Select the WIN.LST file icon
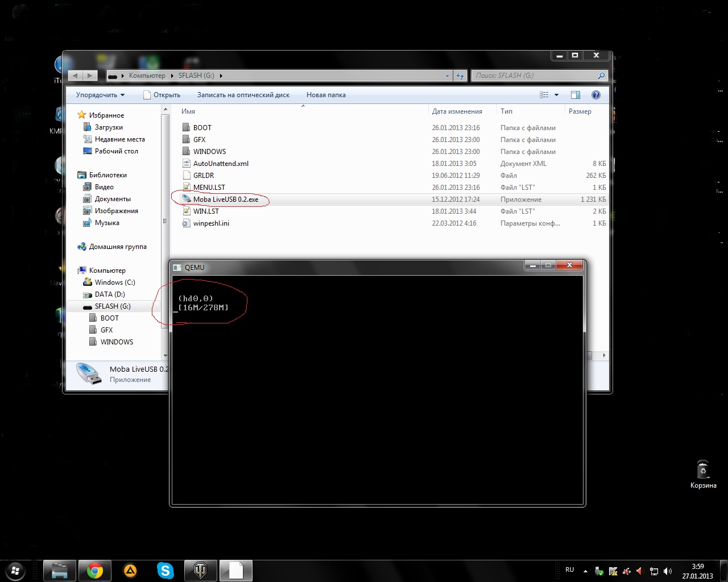 [x=186, y=211]
